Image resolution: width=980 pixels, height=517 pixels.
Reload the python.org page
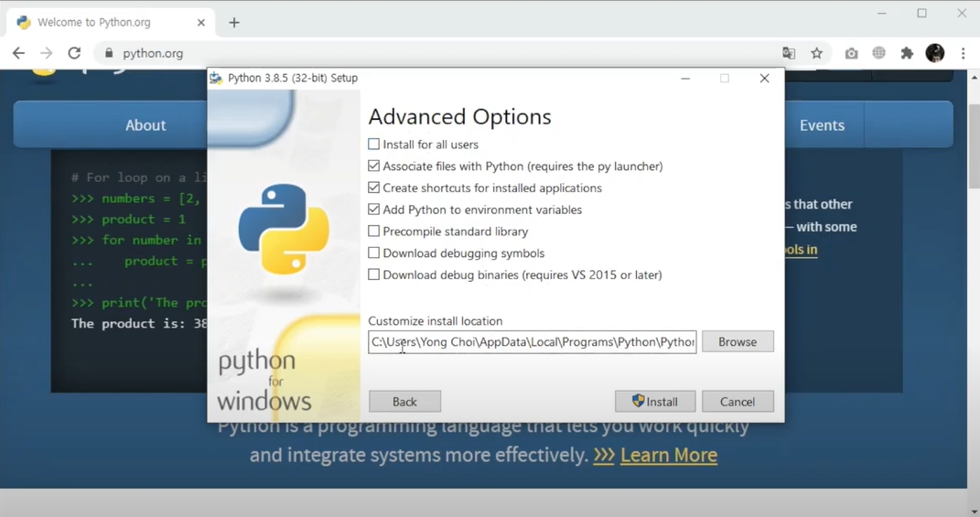coord(74,53)
